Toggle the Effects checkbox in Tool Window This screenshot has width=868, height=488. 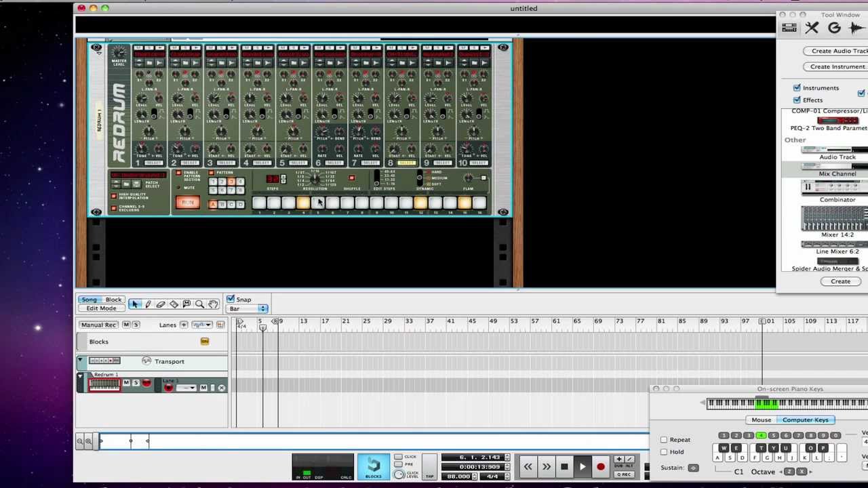(x=797, y=100)
